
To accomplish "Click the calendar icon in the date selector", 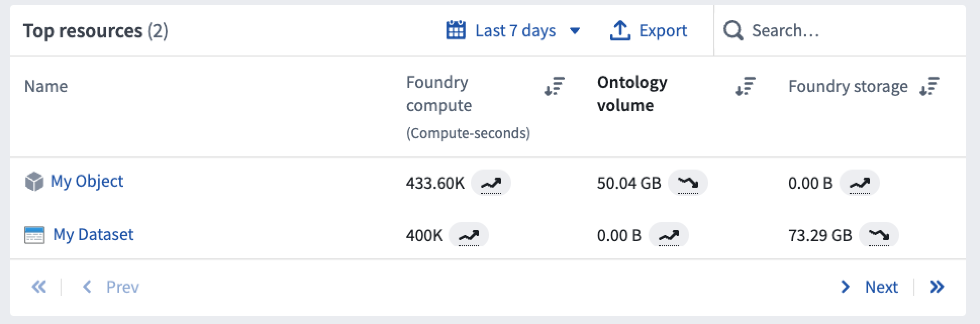I will [x=456, y=30].
